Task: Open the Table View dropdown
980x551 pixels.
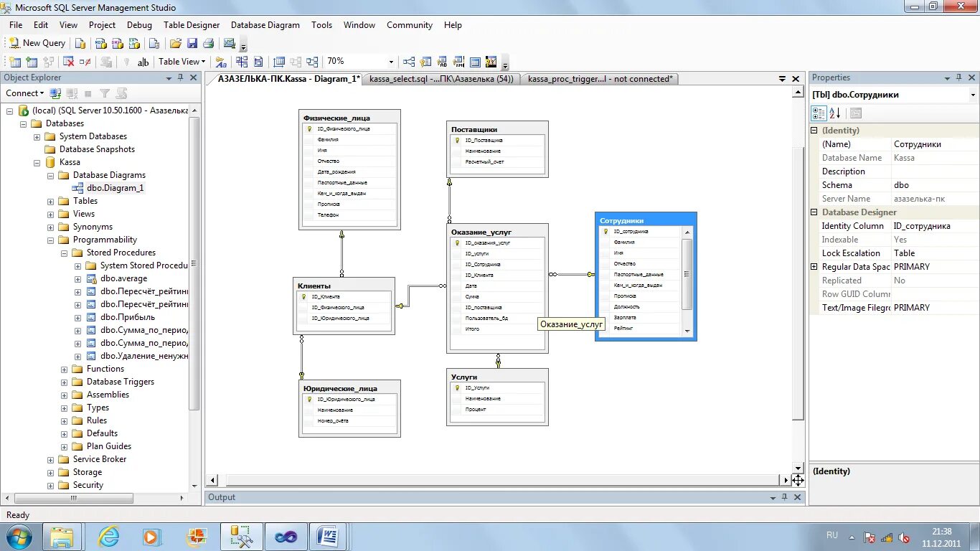Action: pyautogui.click(x=182, y=62)
